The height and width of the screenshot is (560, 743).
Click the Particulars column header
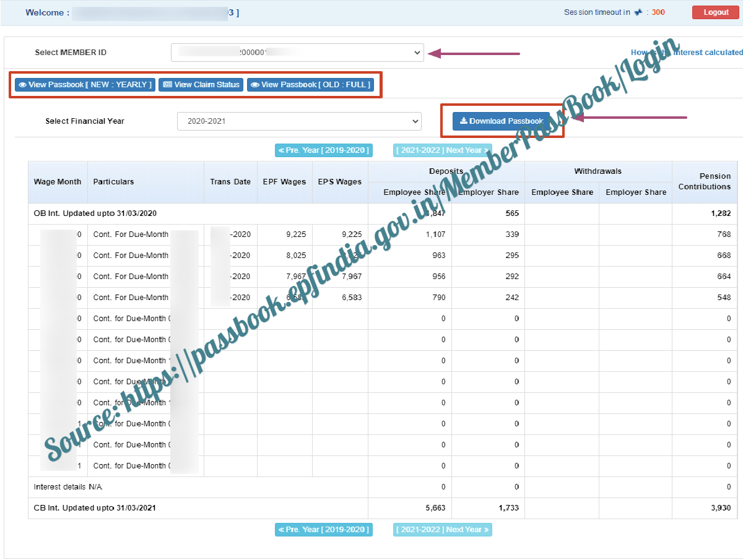click(113, 182)
